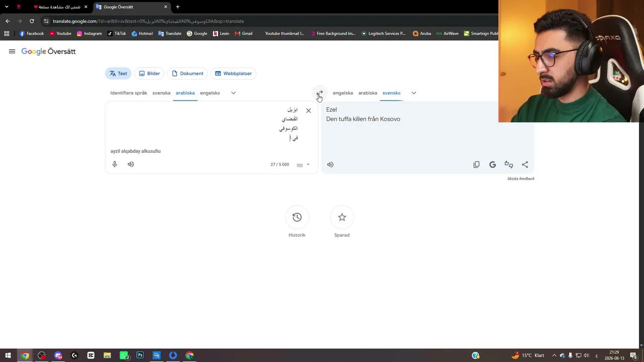Image resolution: width=644 pixels, height=362 pixels.
Task: Open the Google bookmark
Action: coord(197,34)
